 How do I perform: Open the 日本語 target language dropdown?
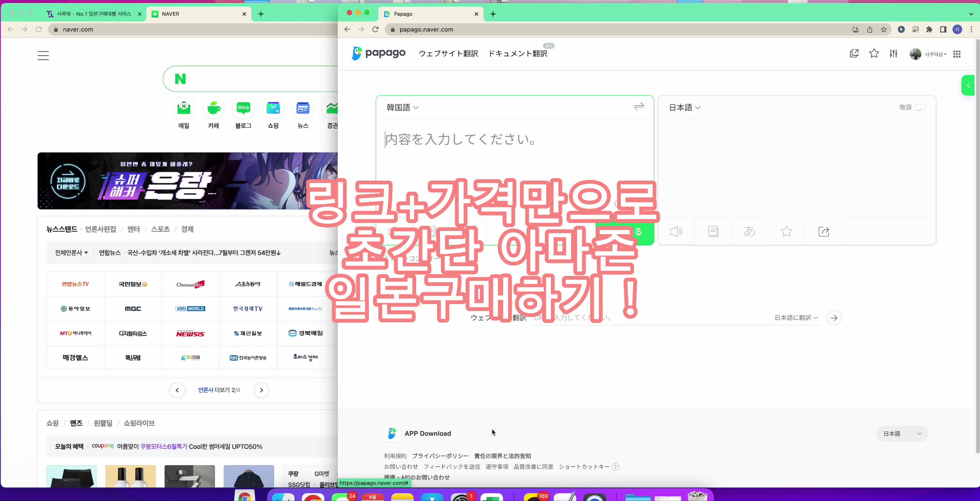[685, 107]
